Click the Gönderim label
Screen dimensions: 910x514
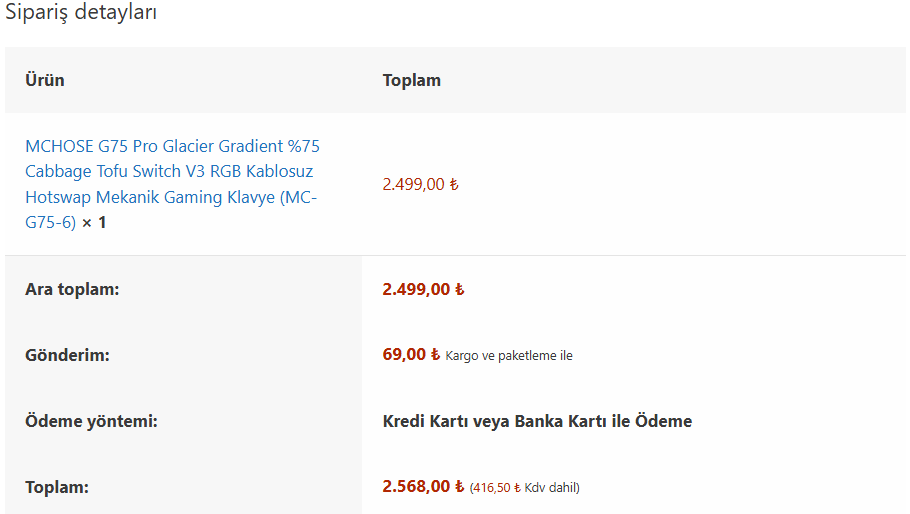coord(67,355)
